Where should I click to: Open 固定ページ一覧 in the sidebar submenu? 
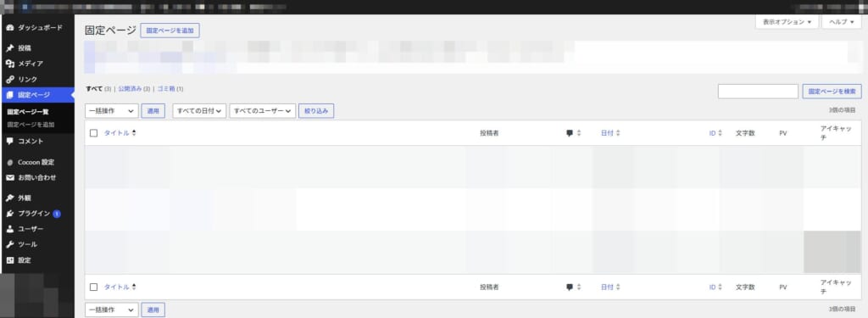28,112
